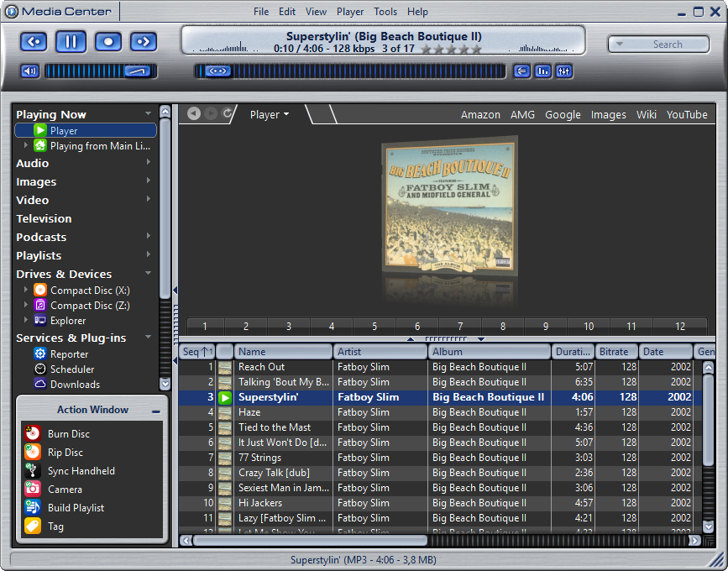Screen dimensions: 728x571
Task: Open the Scheduler plug-in
Action: tap(71, 369)
